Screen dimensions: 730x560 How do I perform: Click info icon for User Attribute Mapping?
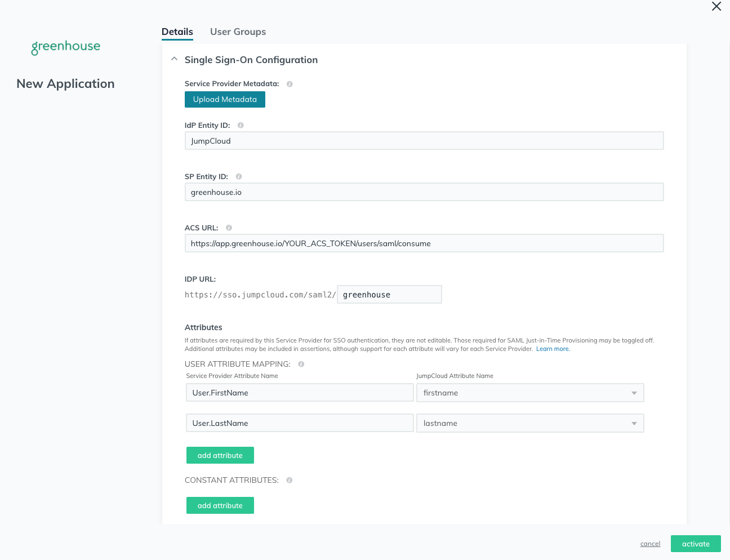[301, 365]
